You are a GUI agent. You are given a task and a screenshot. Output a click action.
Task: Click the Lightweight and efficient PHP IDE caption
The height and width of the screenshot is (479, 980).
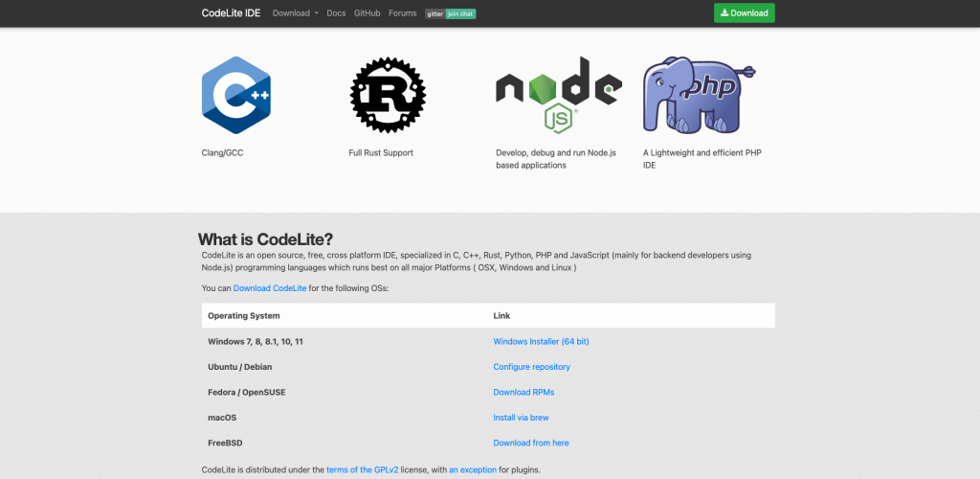[702, 159]
